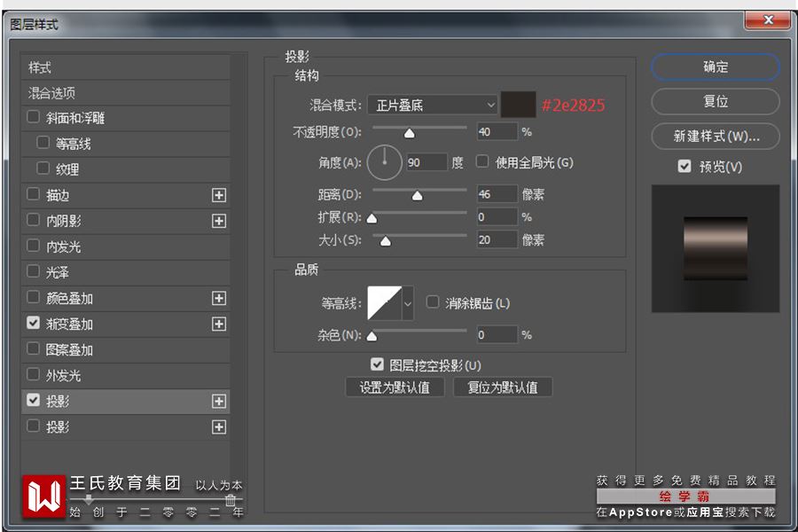This screenshot has height=532, width=798.
Task: Enable the 描边 checkbox
Action: 33,194
